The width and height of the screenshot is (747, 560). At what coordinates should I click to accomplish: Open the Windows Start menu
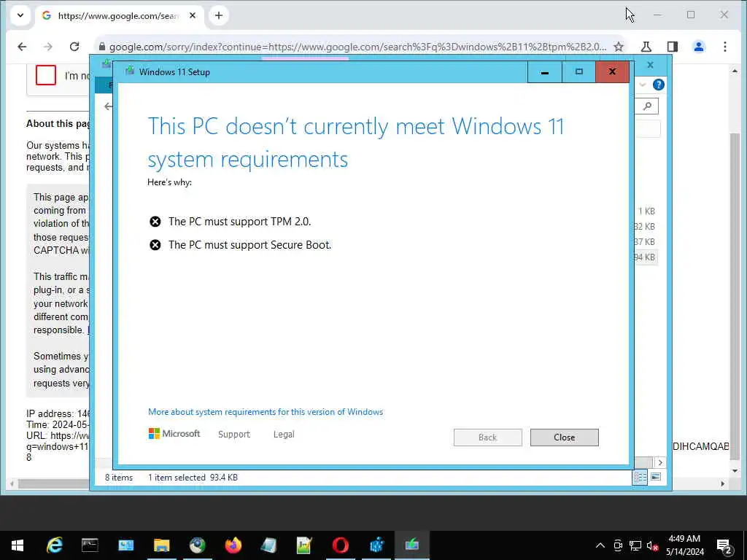pyautogui.click(x=18, y=545)
